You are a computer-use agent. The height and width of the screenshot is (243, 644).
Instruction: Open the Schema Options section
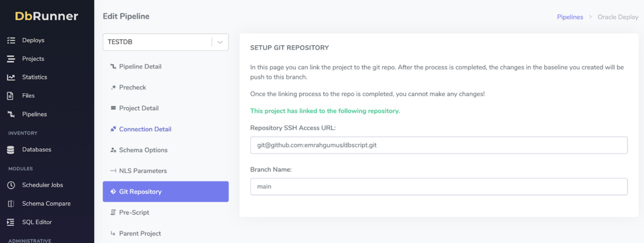coord(143,150)
